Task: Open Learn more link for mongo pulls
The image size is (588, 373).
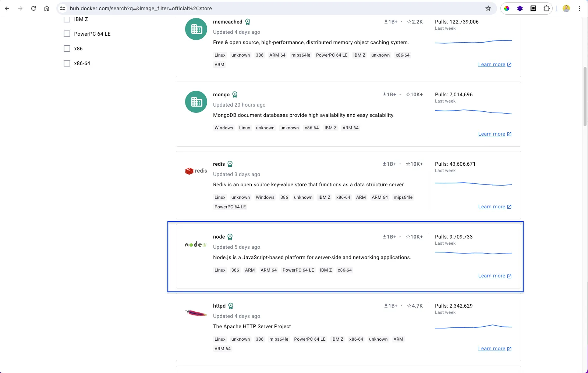Action: 495,134
